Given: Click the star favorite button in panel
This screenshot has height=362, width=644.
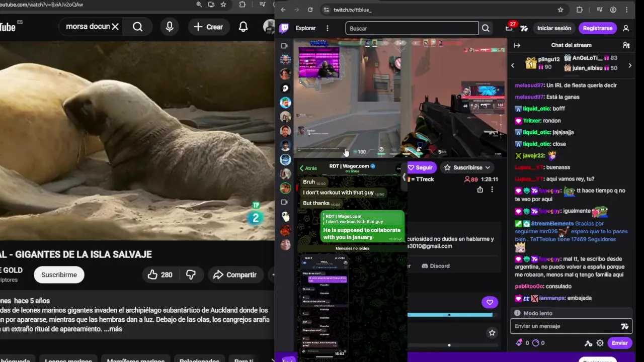Looking at the screenshot, I should [x=492, y=333].
